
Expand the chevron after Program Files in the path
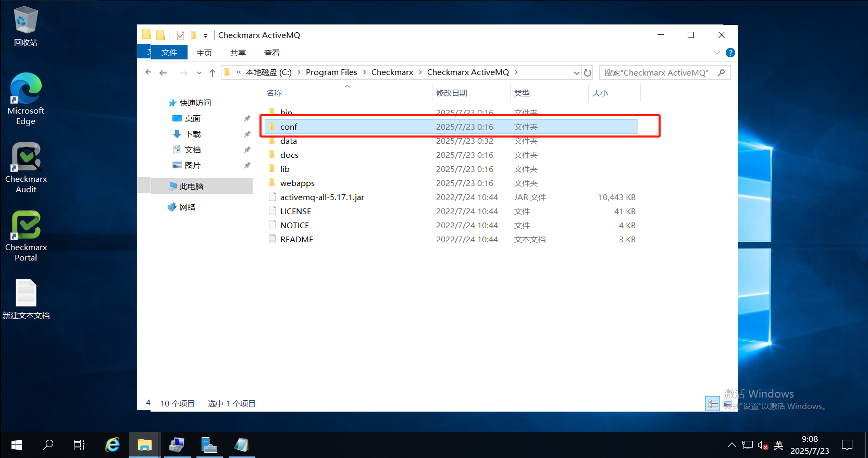click(364, 72)
